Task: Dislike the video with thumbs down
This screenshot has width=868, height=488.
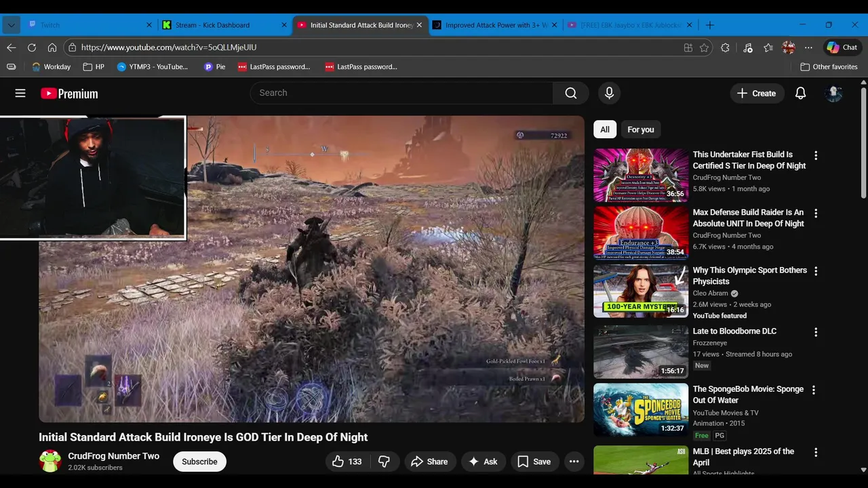Action: (384, 462)
